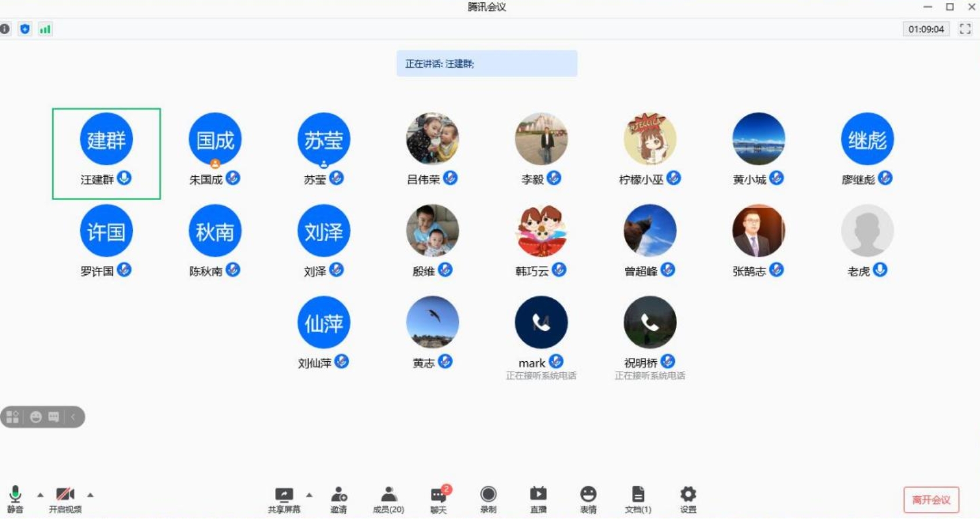Expand audio options arrow beside microphone

tap(40, 495)
